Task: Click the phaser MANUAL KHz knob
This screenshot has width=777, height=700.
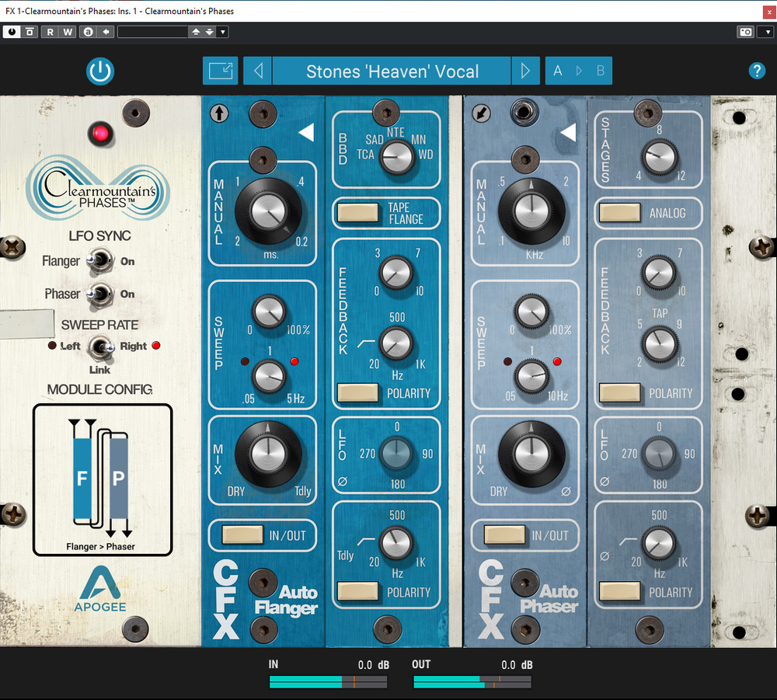Action: 531,211
